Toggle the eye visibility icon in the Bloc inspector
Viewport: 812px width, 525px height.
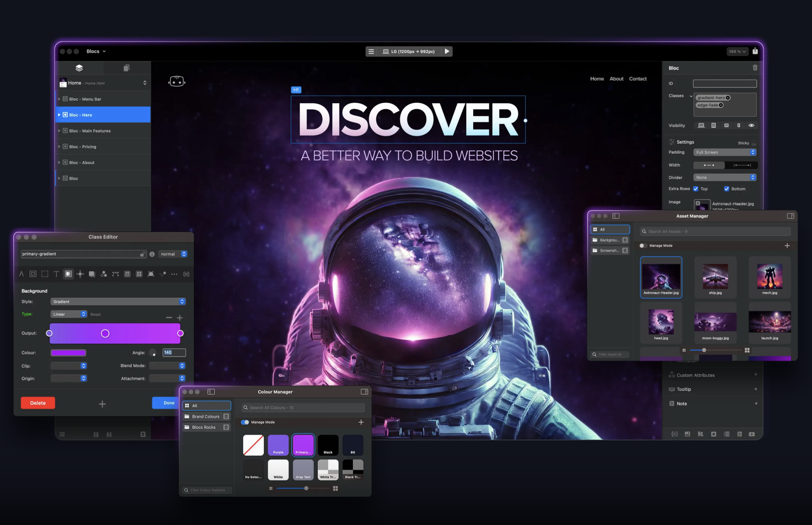pos(751,125)
